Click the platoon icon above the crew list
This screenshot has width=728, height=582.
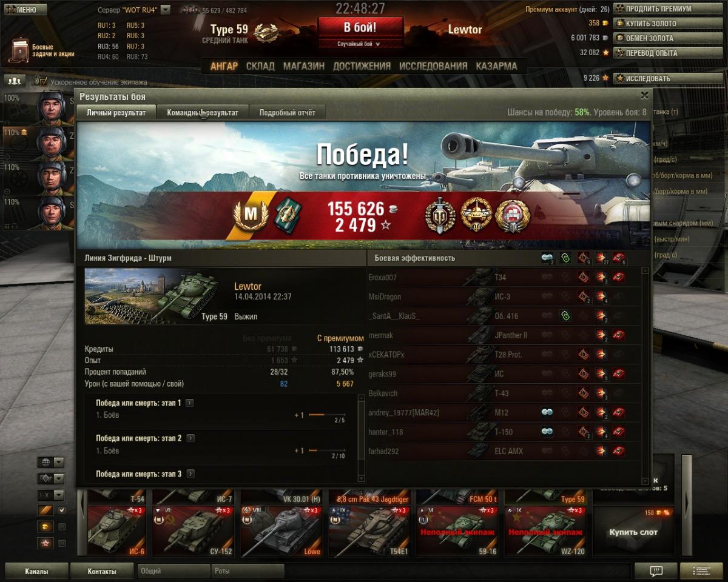coord(15,80)
